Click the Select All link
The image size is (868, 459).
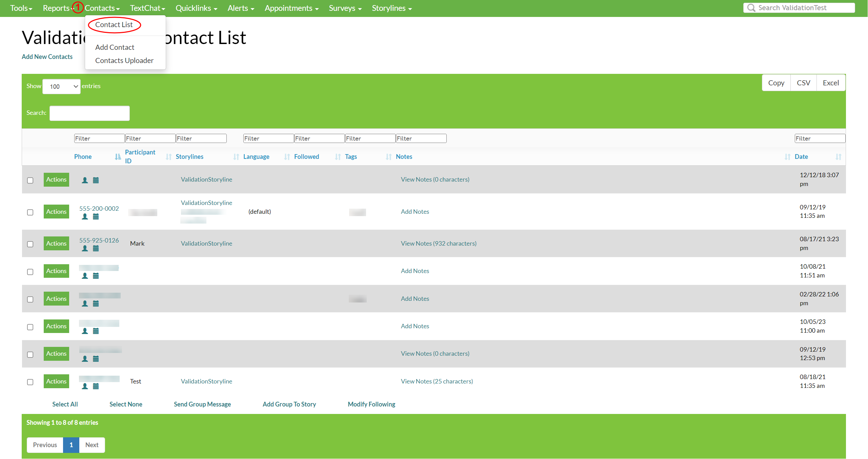point(65,404)
